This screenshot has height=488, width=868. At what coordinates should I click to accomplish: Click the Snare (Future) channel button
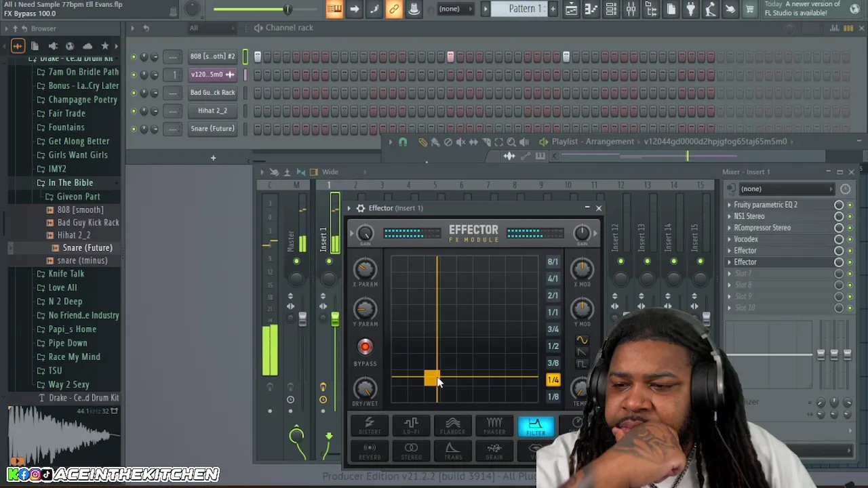(x=212, y=129)
